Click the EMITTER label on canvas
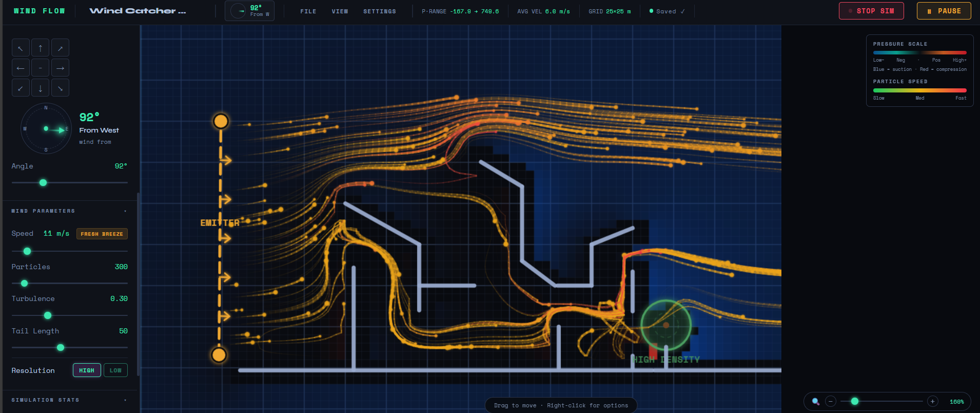Screen dimensions: 980x413 pyautogui.click(x=220, y=223)
